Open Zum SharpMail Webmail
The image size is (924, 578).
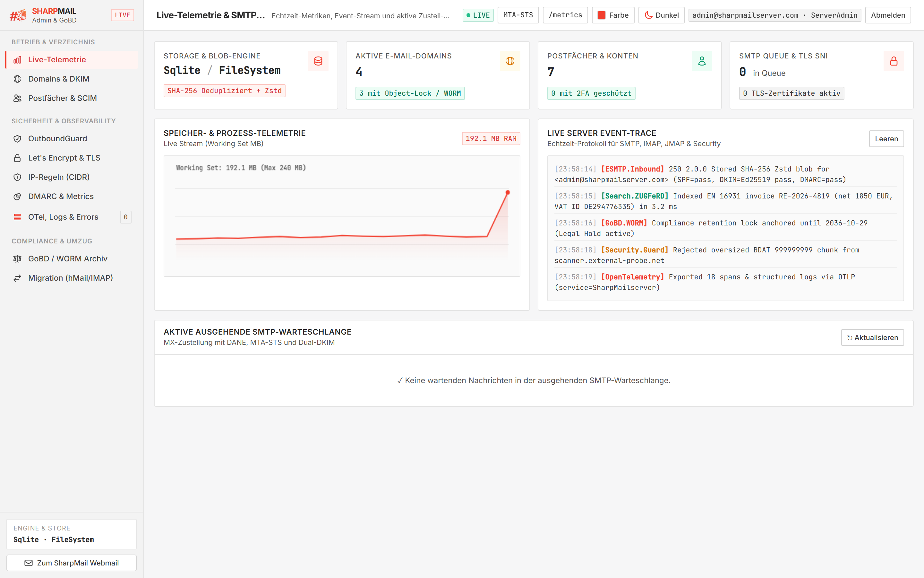(x=72, y=563)
